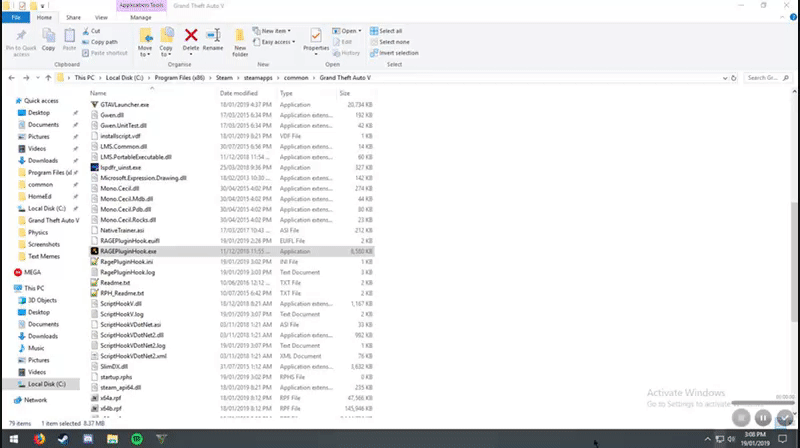The width and height of the screenshot is (800, 448).
Task: Go back using navigation arrow
Action: click(12, 78)
